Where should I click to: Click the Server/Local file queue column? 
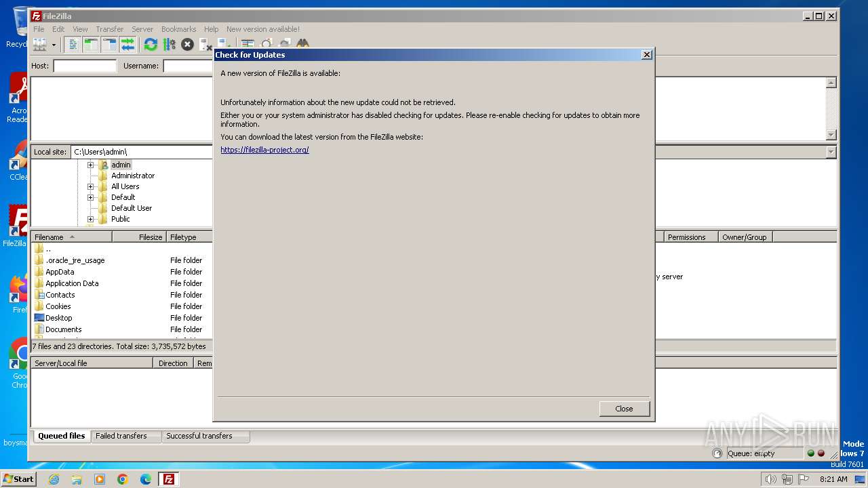92,363
